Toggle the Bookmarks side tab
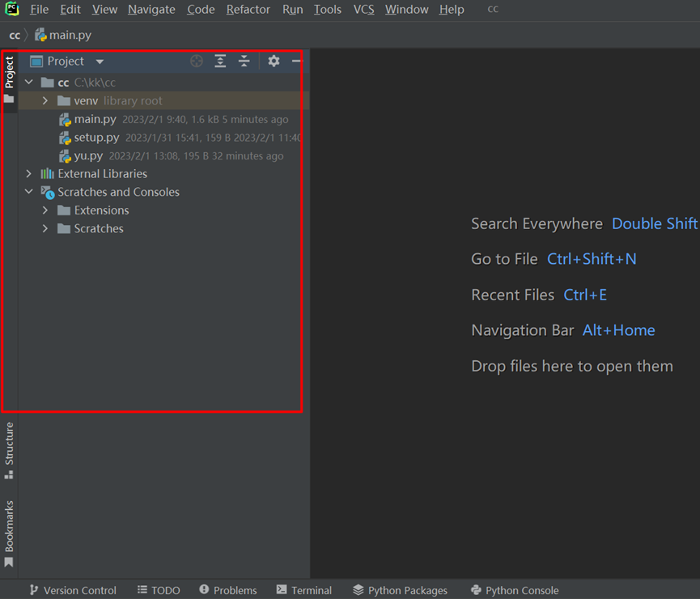 coord(9,533)
